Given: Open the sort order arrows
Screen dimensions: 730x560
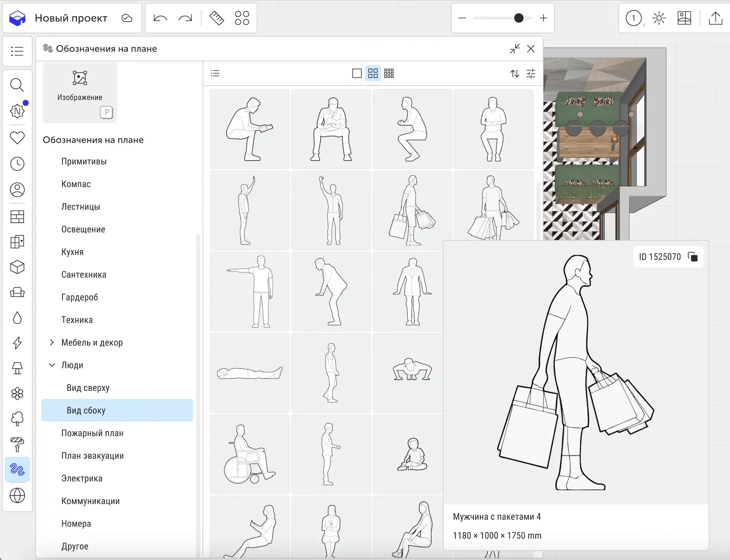Looking at the screenshot, I should coord(515,73).
